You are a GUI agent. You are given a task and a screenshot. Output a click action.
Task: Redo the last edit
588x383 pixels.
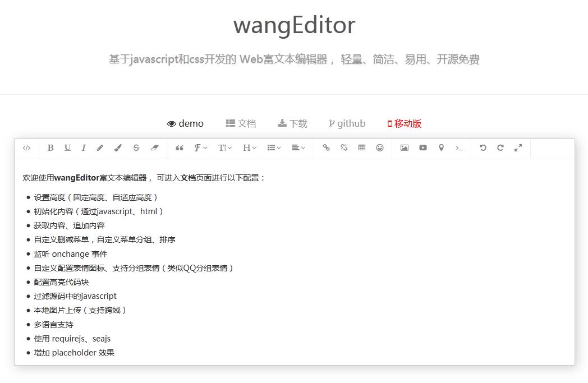pos(500,148)
